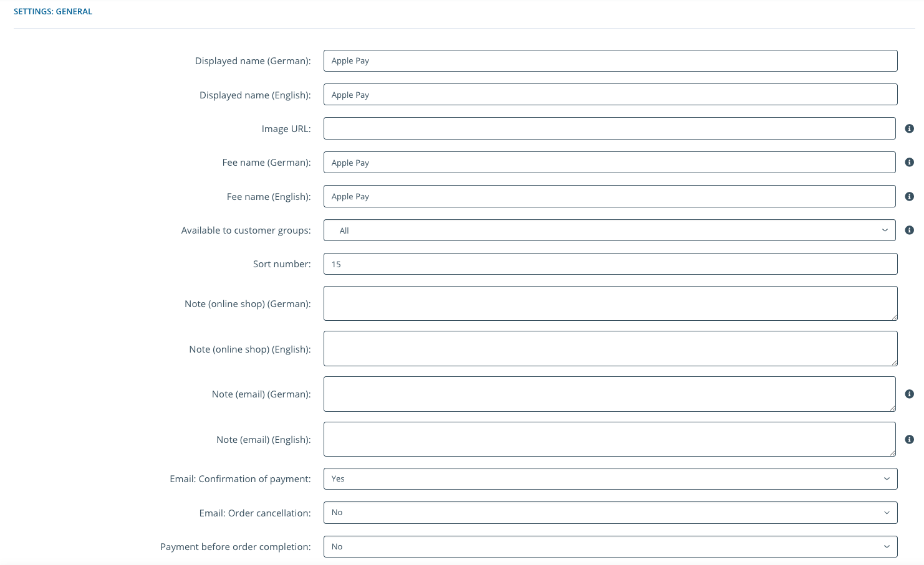Open Available to customer groups dropdown
Screen dimensions: 924x565
pyautogui.click(x=609, y=230)
